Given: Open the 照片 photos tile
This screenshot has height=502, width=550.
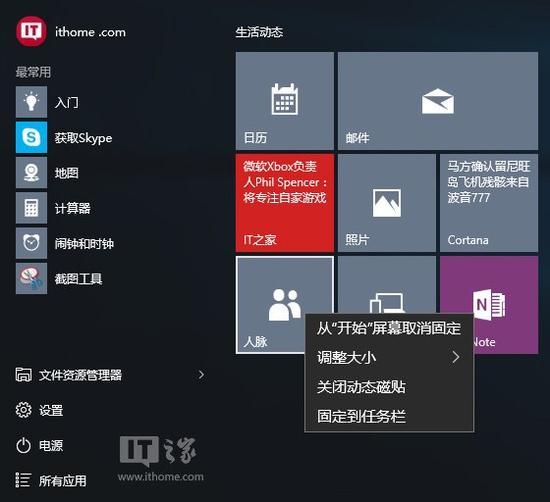Looking at the screenshot, I should (x=387, y=203).
